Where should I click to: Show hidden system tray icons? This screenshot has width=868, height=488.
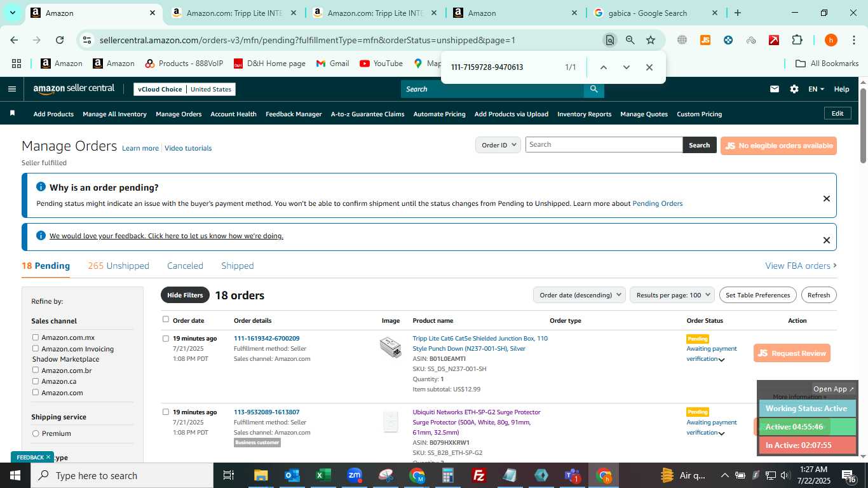pyautogui.click(x=724, y=475)
